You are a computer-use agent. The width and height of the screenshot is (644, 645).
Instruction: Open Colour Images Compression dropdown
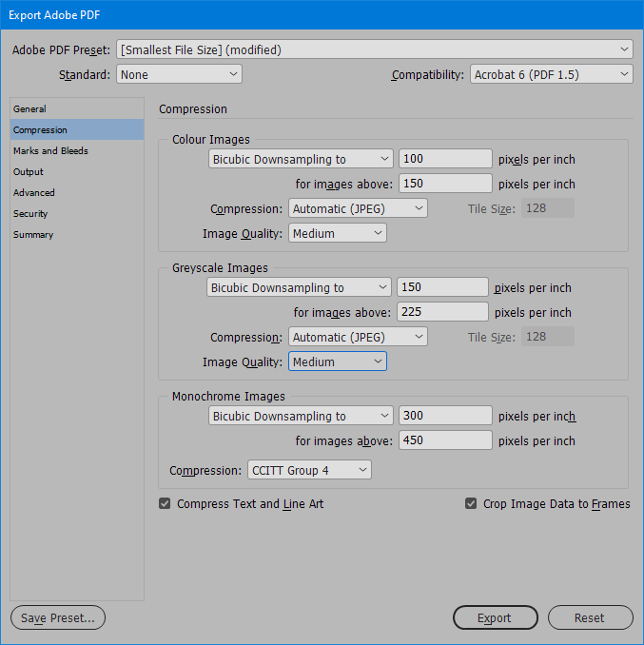coord(358,208)
